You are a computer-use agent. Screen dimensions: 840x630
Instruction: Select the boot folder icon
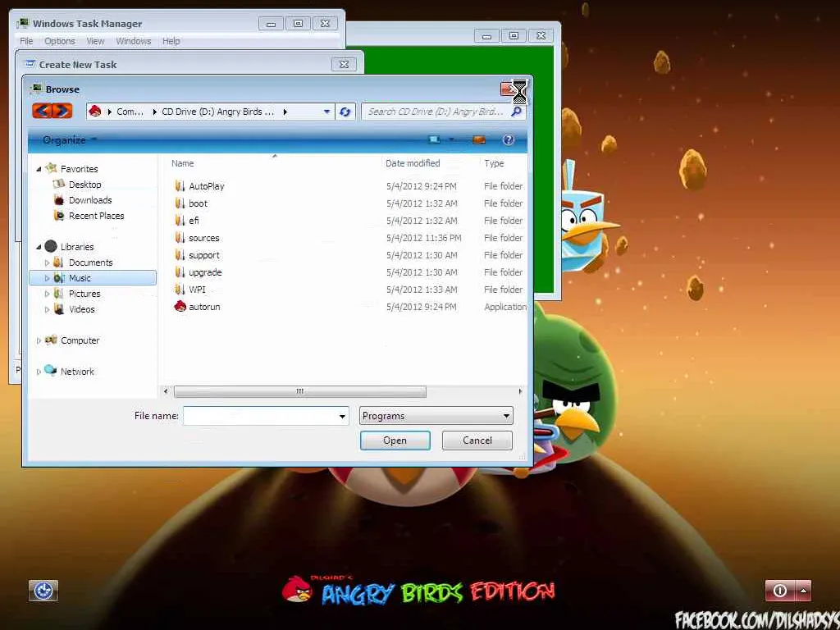pos(180,203)
